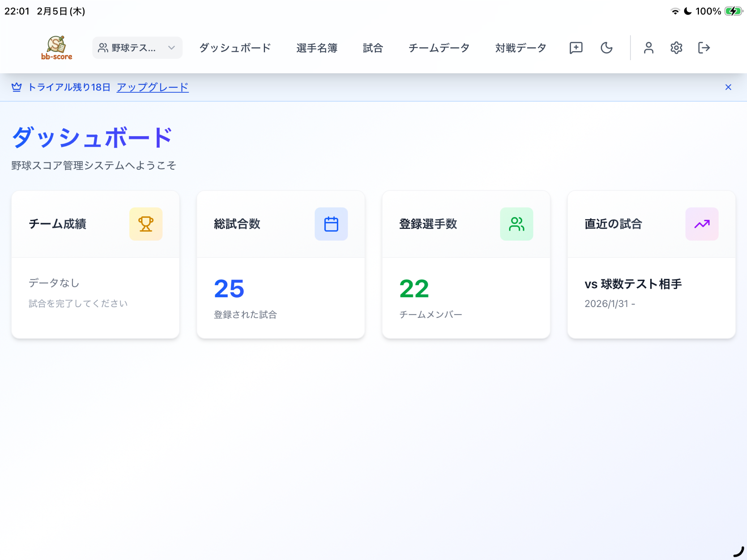Click the チームメンバー label
The width and height of the screenshot is (747, 560).
pos(431,314)
